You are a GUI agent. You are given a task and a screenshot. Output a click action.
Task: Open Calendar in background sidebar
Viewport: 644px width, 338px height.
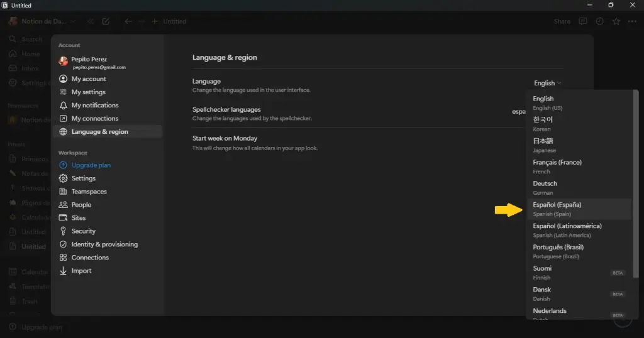(x=29, y=272)
